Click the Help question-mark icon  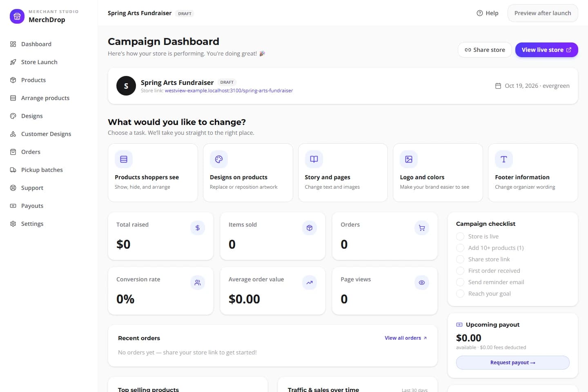tap(480, 13)
